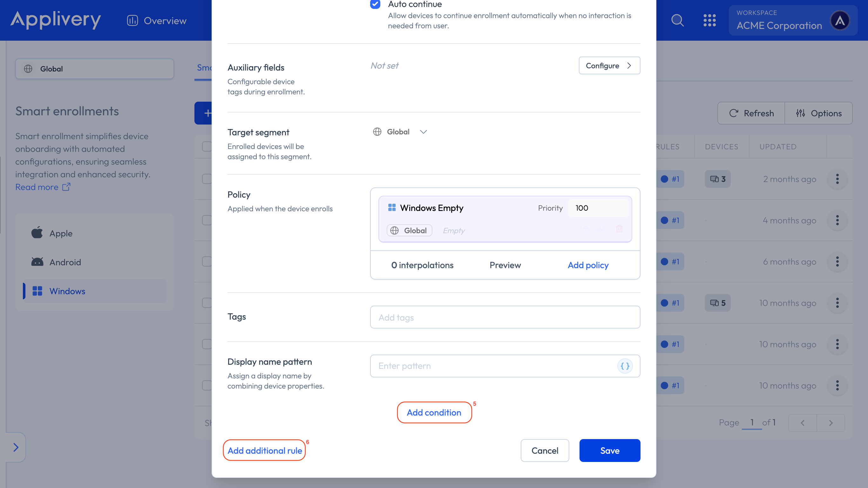This screenshot has width=868, height=488.
Task: Click the trash icon on Windows Empty policy
Action: [x=619, y=229]
